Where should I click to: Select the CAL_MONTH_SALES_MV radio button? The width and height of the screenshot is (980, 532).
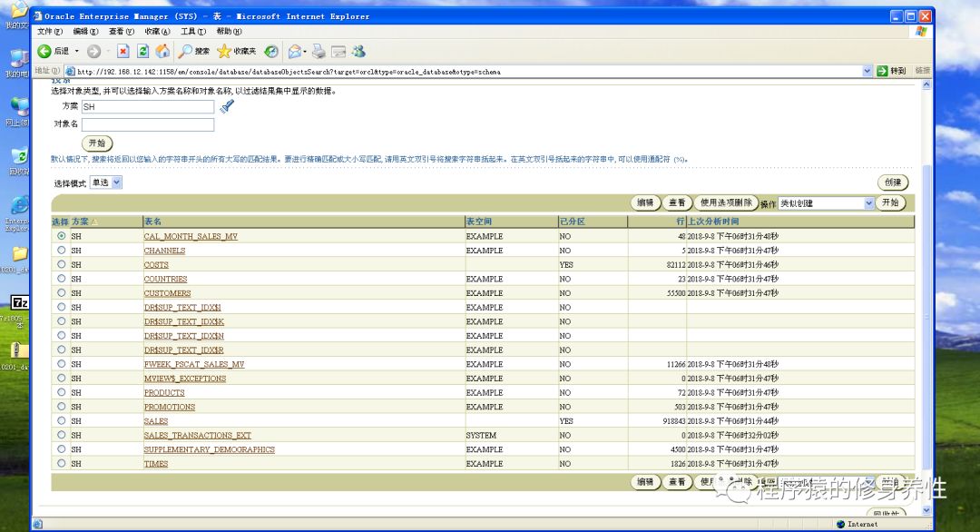coord(61,236)
